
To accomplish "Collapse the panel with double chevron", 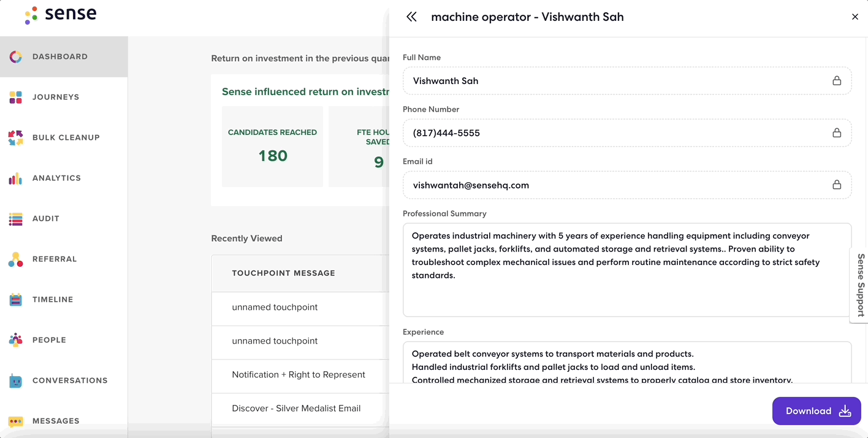I will pos(411,17).
